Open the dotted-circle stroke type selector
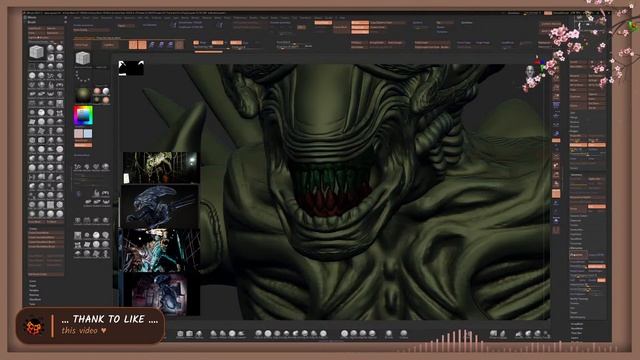 pyautogui.click(x=82, y=76)
